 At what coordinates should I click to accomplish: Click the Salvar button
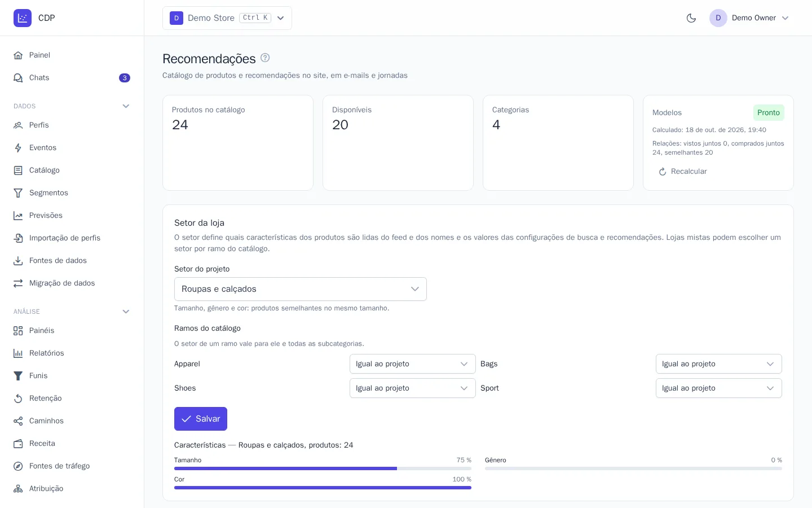pyautogui.click(x=201, y=419)
